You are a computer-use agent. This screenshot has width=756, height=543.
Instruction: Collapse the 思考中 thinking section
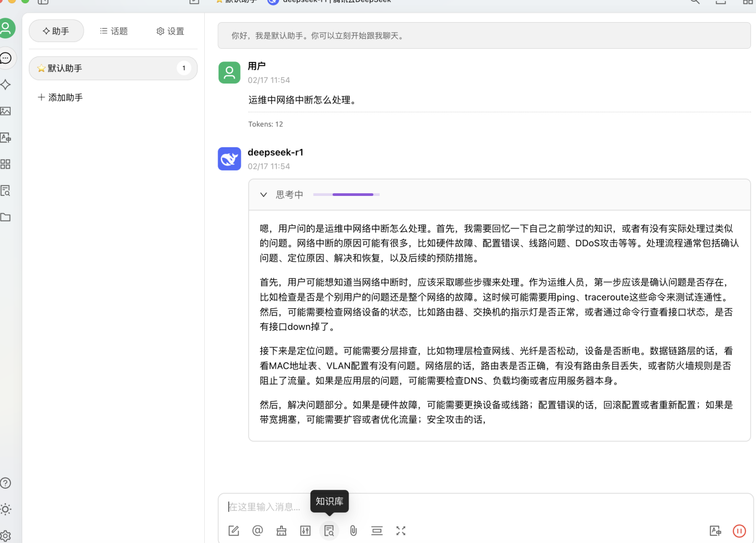[x=263, y=194]
